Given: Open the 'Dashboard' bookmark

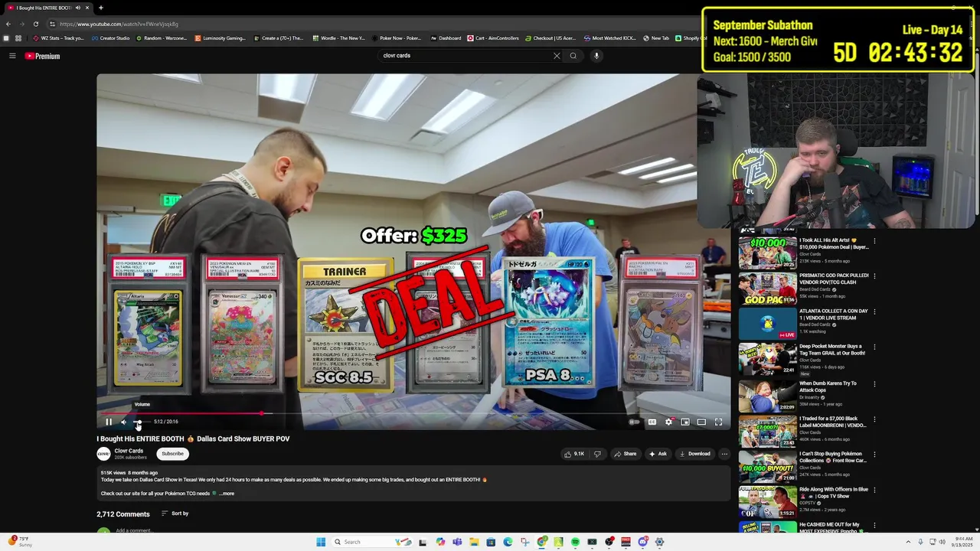Looking at the screenshot, I should pyautogui.click(x=446, y=38).
